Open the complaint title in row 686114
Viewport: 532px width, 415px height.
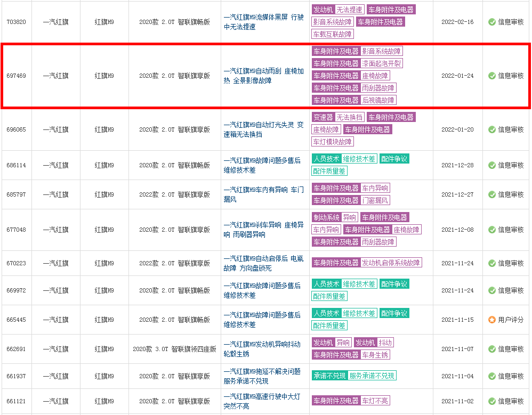click(262, 165)
